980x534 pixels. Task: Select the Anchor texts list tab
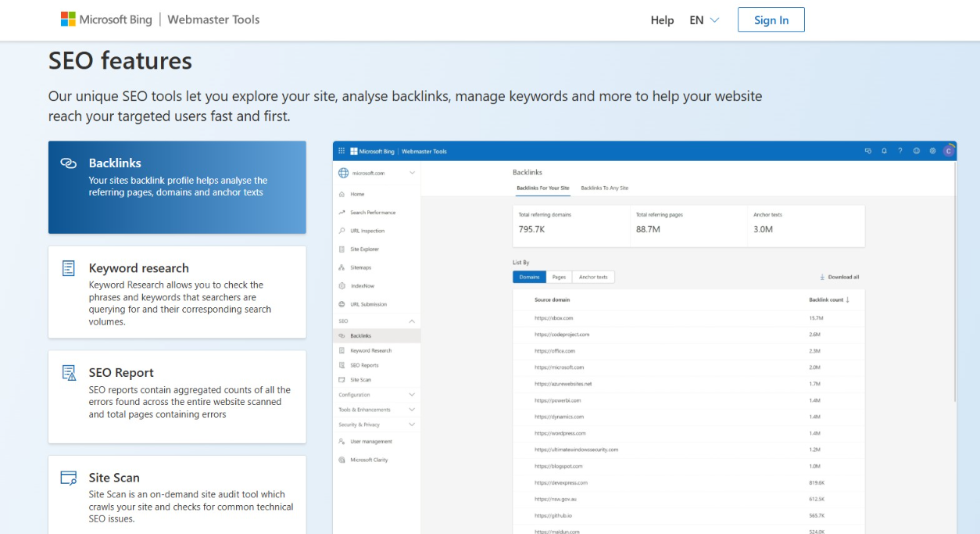[593, 277]
